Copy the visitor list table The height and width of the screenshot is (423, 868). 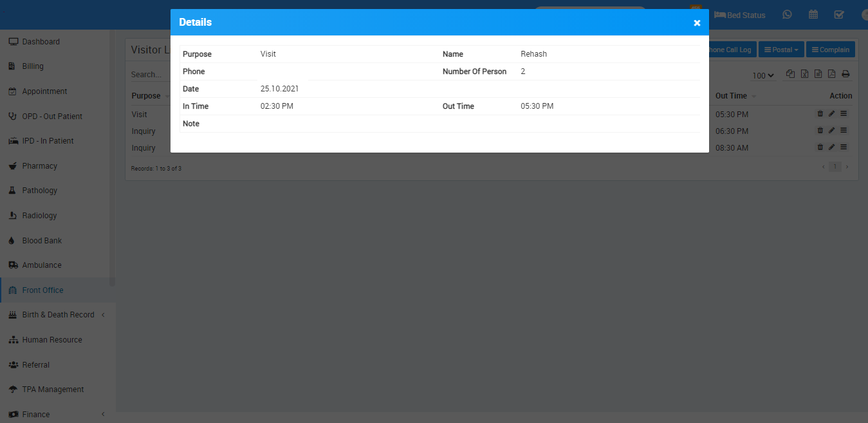point(791,75)
